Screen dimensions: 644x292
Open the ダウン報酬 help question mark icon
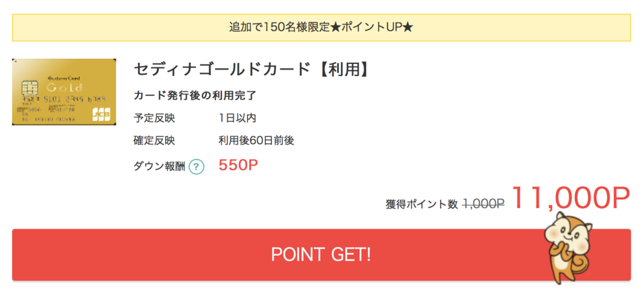[196, 166]
